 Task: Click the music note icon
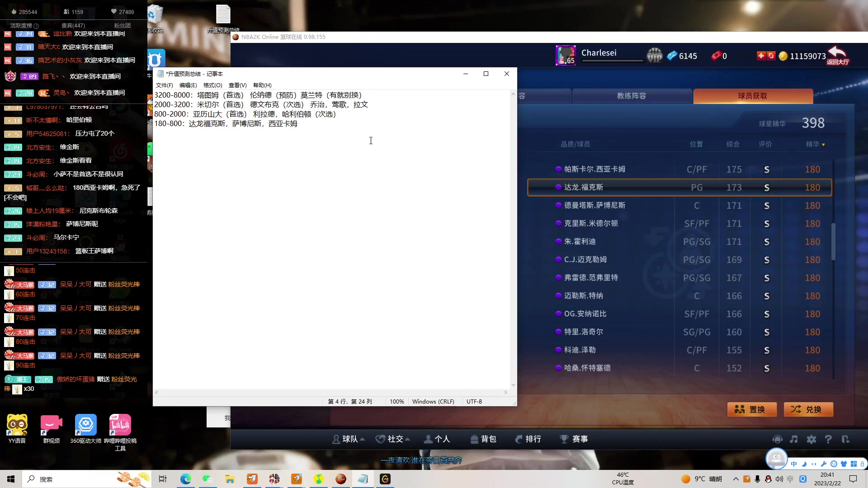point(794,439)
